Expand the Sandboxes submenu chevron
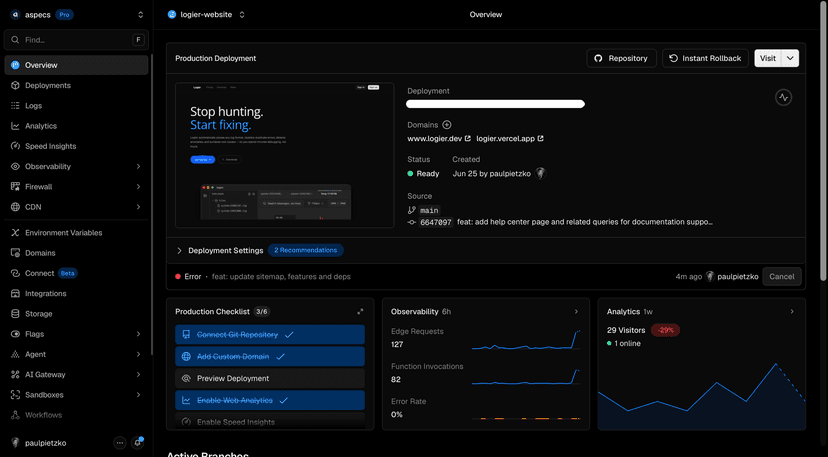828x457 pixels. pyautogui.click(x=138, y=395)
